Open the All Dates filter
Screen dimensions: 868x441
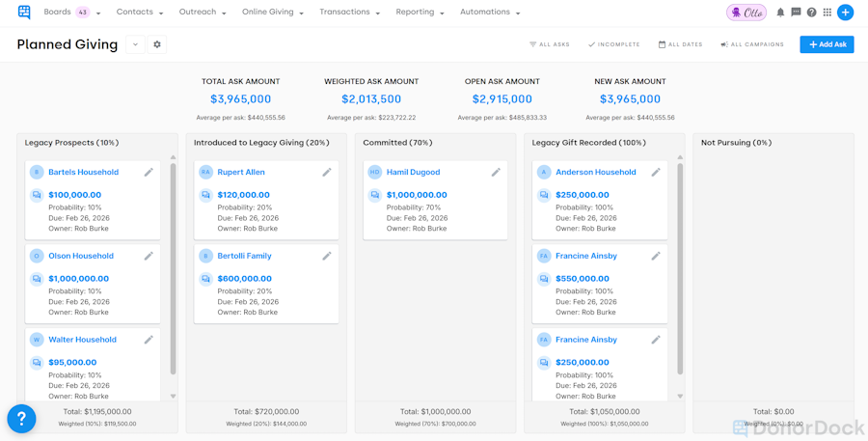(x=680, y=44)
